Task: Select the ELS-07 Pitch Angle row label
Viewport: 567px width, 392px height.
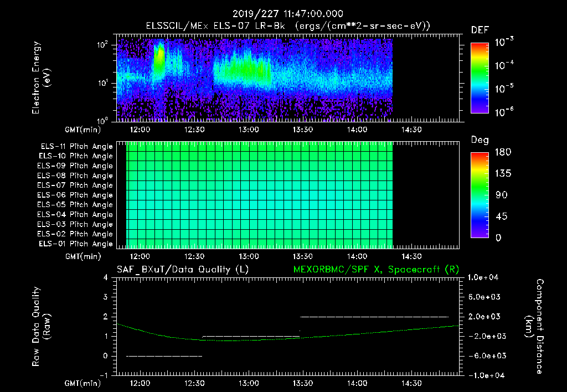Action: coord(75,185)
